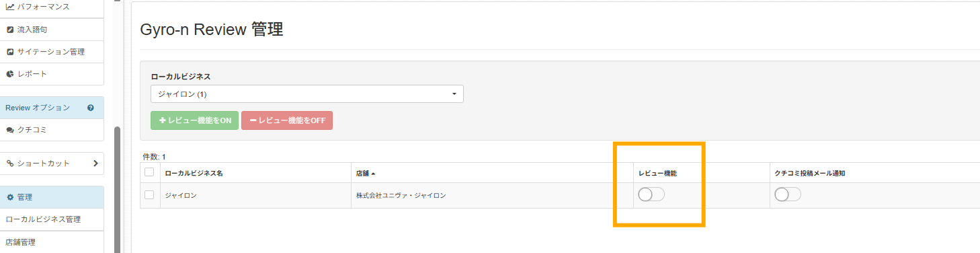Click the ショートカット link icon
The image size is (980, 253).
click(10, 163)
